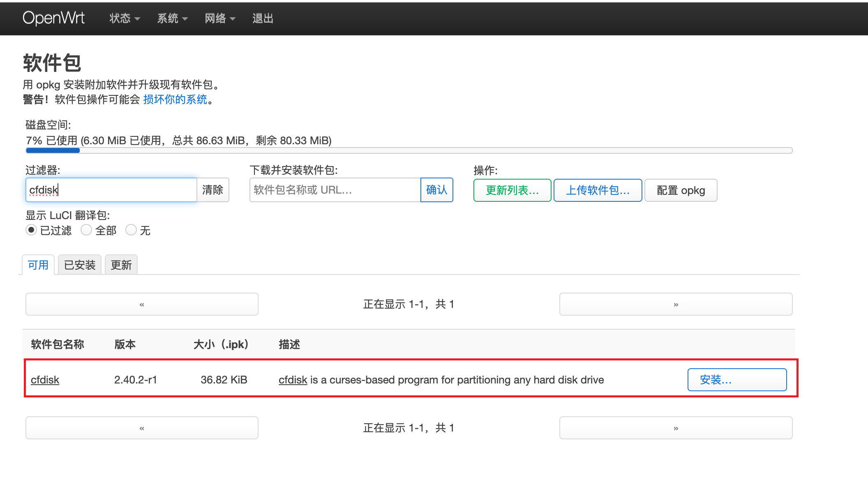Expand the 网络 dropdown menu
The width and height of the screenshot is (868, 494).
click(x=220, y=18)
